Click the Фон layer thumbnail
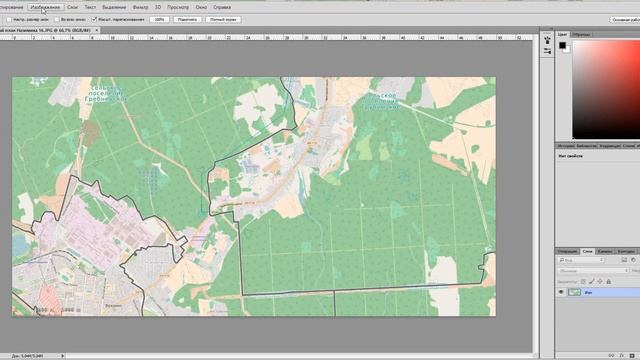Screen dimensions: 640x360 coord(574,292)
